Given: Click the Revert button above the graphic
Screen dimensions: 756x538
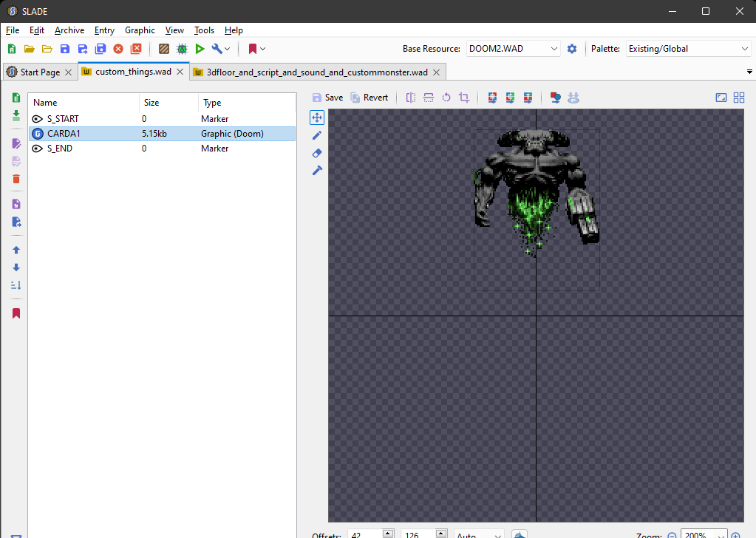Looking at the screenshot, I should [369, 98].
